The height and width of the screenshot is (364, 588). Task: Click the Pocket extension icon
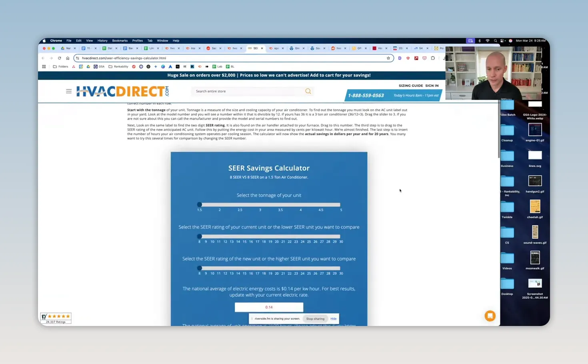[424, 58]
